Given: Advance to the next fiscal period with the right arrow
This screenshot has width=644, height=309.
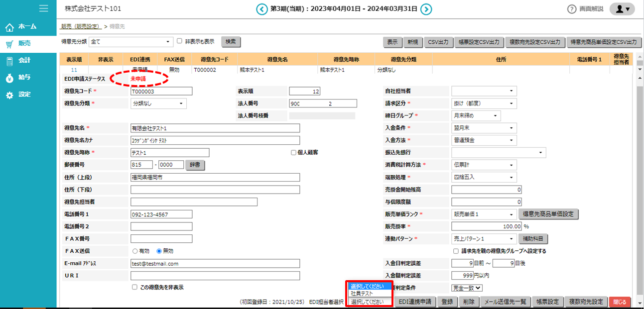Looking at the screenshot, I should click(x=427, y=9).
